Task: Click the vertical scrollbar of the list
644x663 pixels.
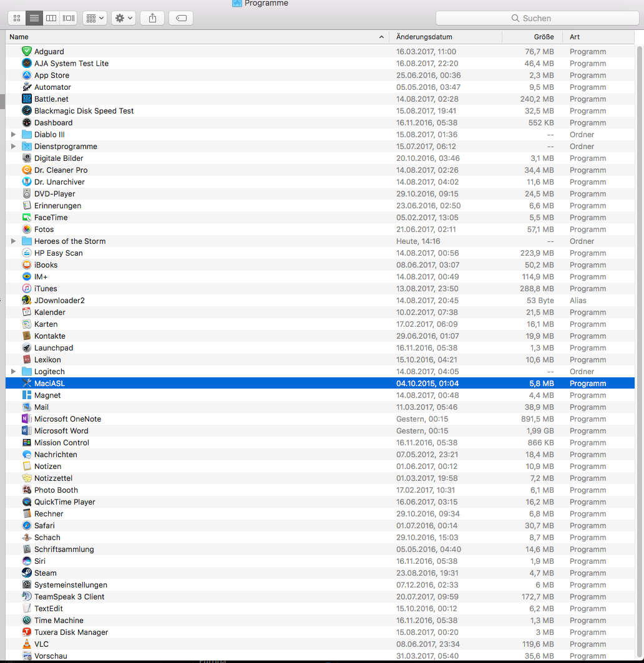Action: point(639,351)
